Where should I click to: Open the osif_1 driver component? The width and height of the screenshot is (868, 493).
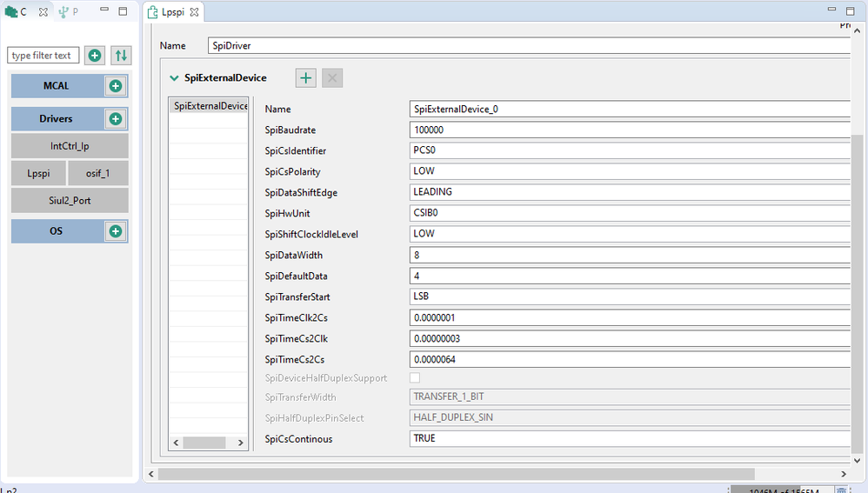[98, 173]
